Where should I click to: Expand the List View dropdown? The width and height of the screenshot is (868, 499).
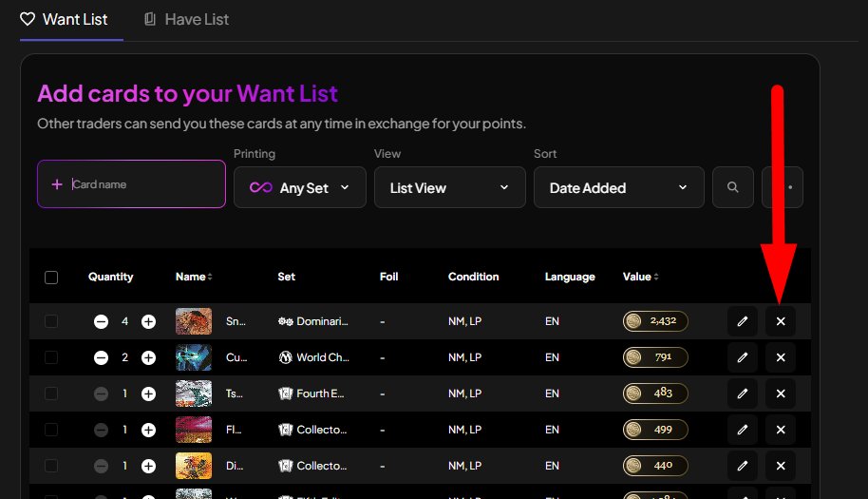point(449,188)
